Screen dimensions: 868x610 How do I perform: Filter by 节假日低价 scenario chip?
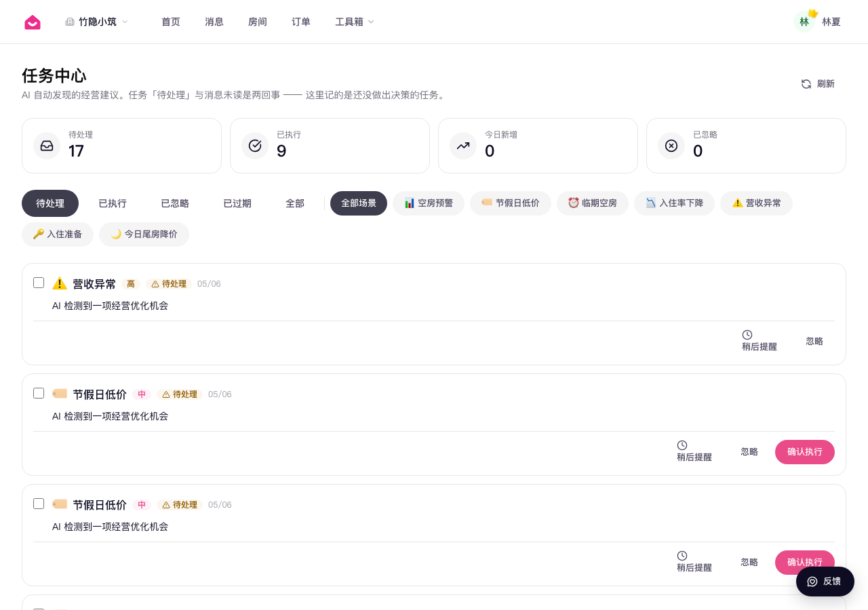pos(511,203)
